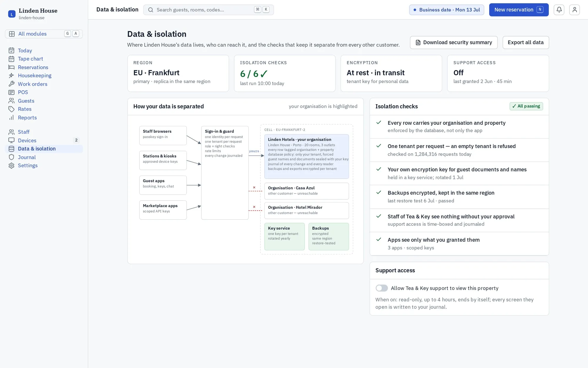Image resolution: width=588 pixels, height=368 pixels.
Task: Click the All passing status badge
Action: 526,106
